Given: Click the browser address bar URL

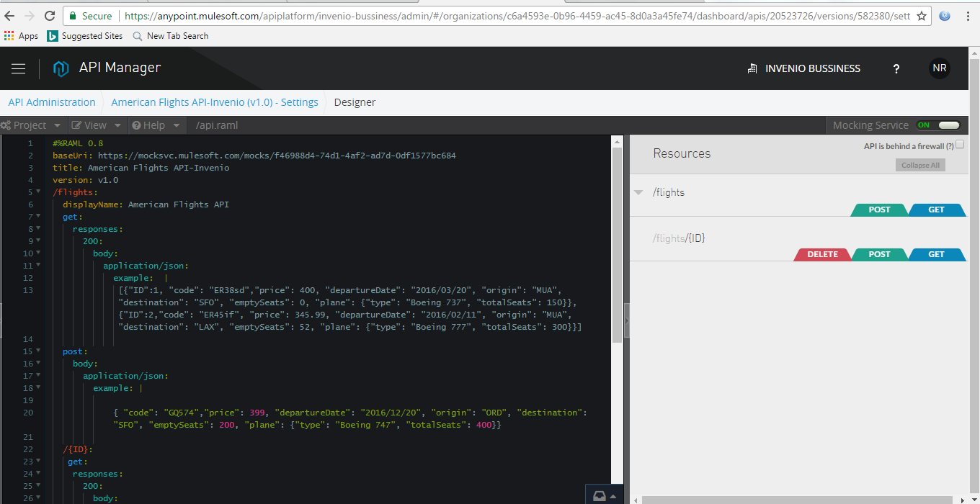Looking at the screenshot, I should [517, 16].
